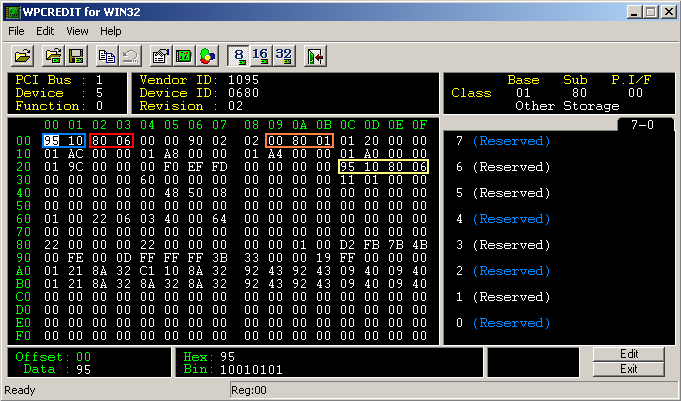Viewport: 681px width, 401px height.
Task: Click the Undo arrow toolbar icon
Action: point(130,56)
